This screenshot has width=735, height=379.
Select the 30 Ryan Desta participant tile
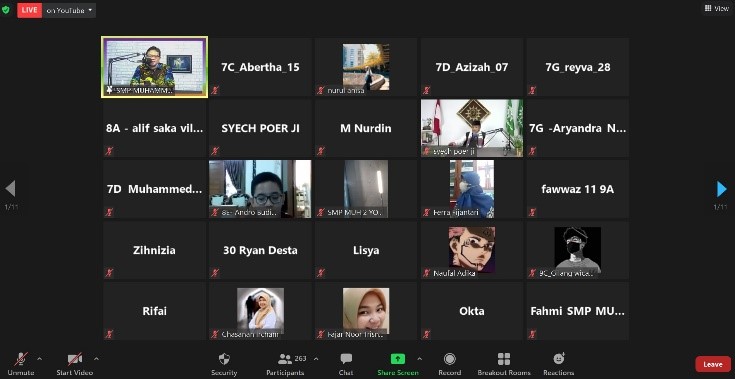click(260, 250)
